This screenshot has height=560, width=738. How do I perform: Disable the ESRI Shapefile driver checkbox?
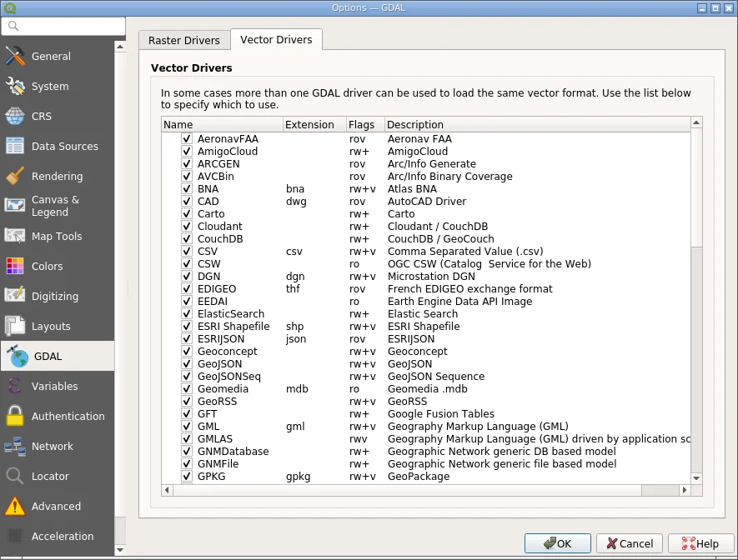[x=187, y=327]
